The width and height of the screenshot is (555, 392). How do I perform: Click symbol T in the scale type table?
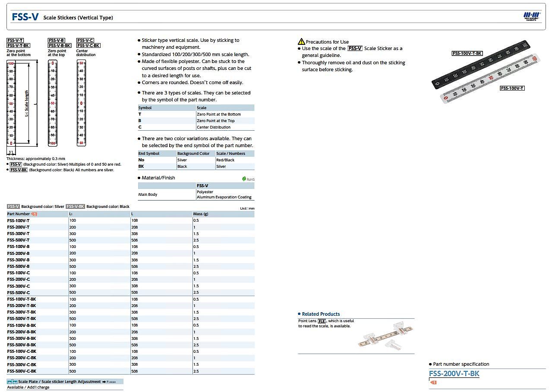point(140,114)
